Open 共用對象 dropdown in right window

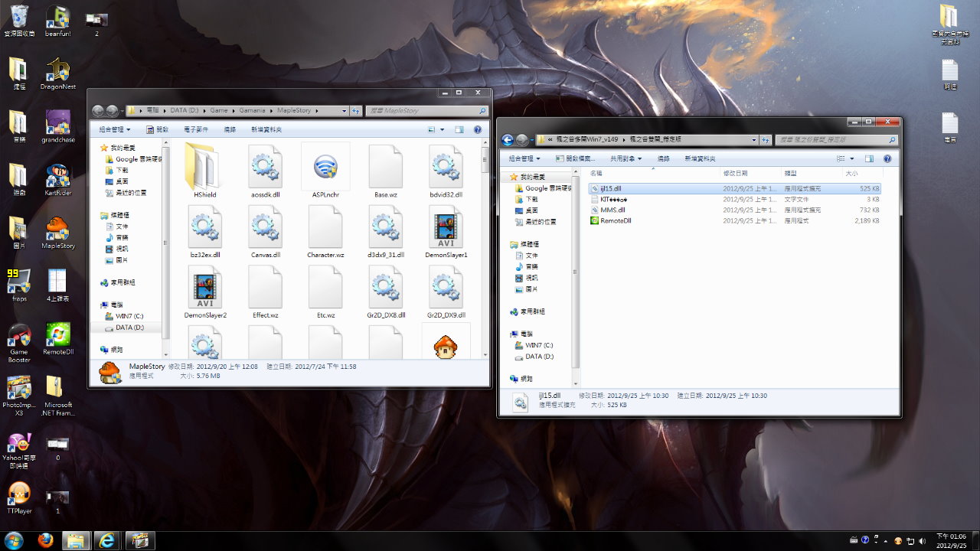pyautogui.click(x=626, y=158)
